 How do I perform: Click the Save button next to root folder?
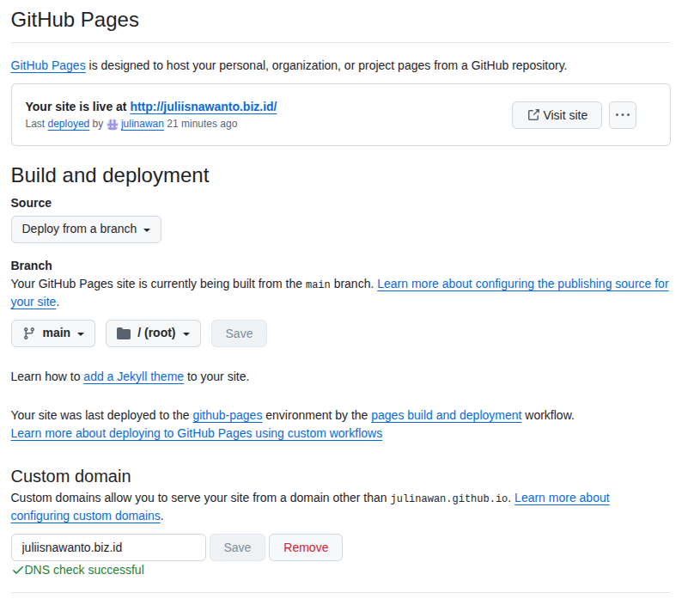pyautogui.click(x=240, y=333)
